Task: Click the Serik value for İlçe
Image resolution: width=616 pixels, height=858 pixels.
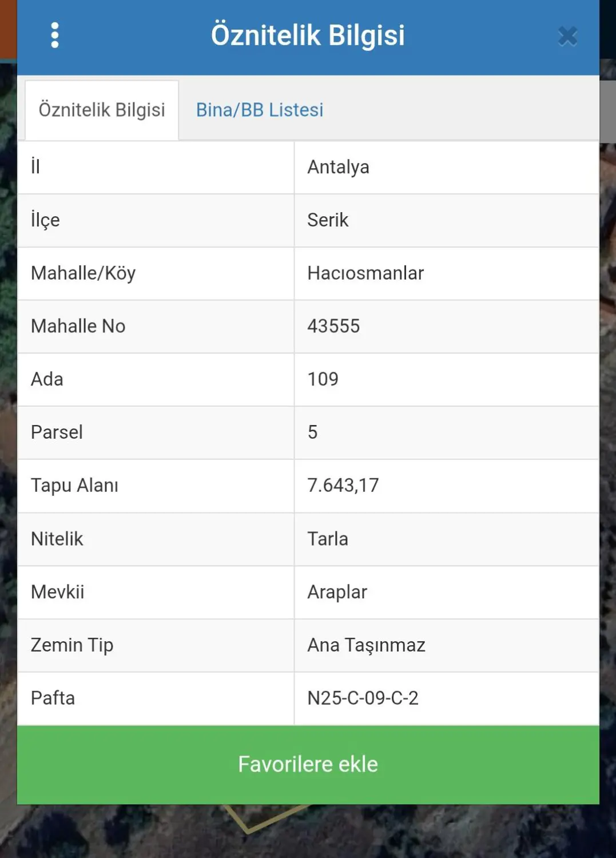Action: click(x=328, y=220)
